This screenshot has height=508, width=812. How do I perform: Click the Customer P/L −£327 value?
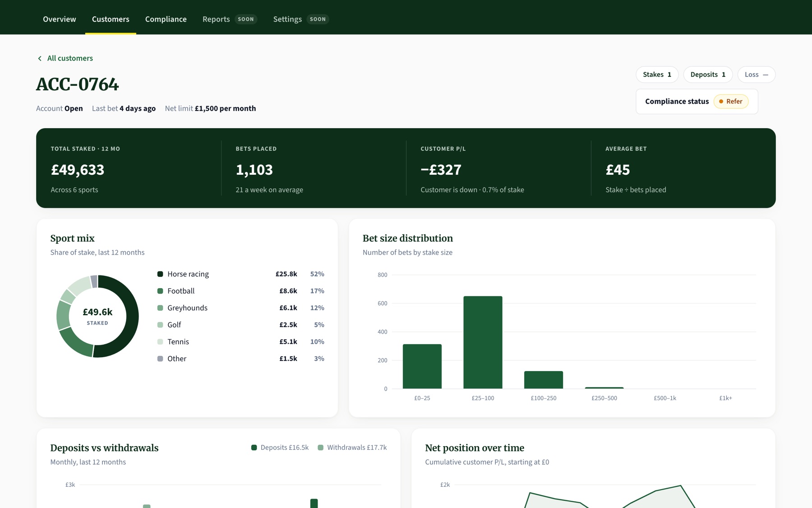(441, 170)
